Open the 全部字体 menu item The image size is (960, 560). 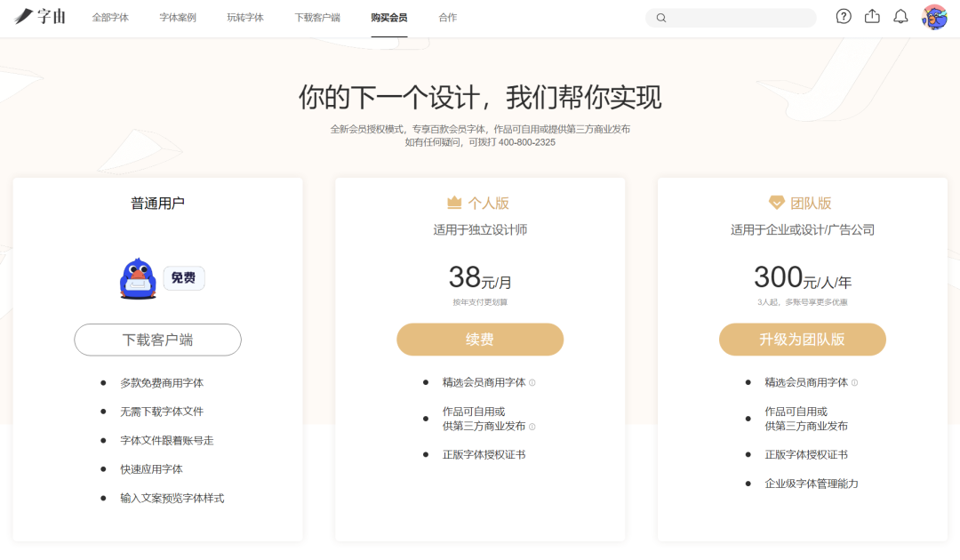coord(110,18)
